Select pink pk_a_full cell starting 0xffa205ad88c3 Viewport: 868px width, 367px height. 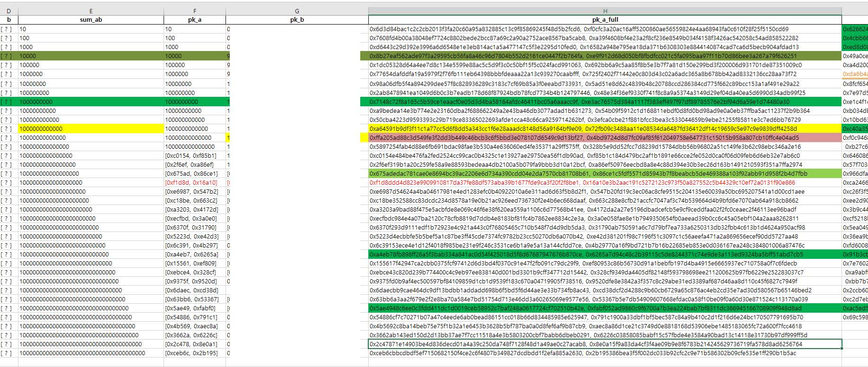point(605,137)
